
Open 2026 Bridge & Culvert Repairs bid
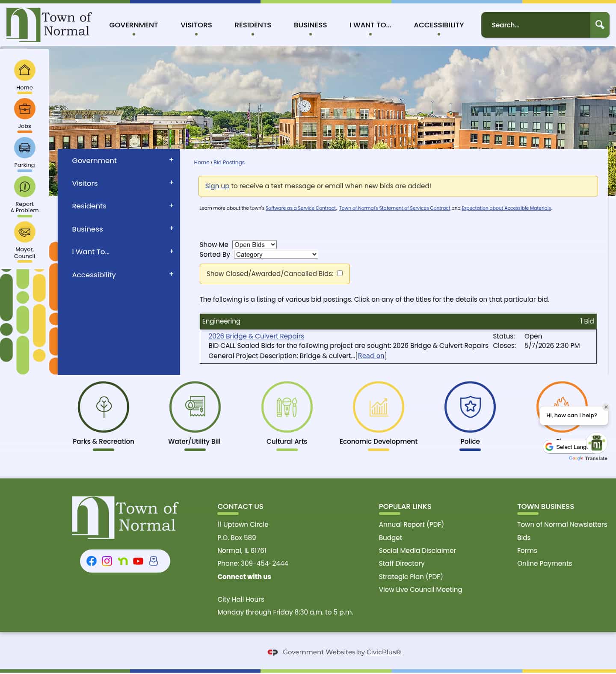[x=256, y=336]
